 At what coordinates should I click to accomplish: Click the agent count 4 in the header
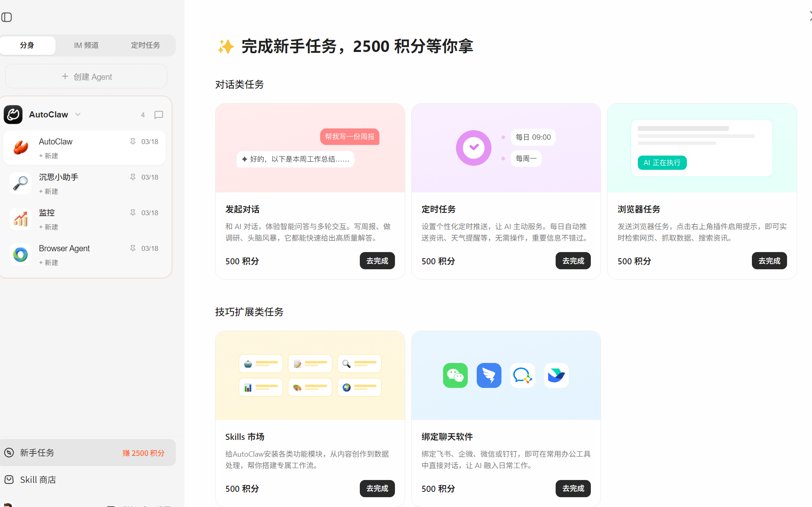point(143,115)
